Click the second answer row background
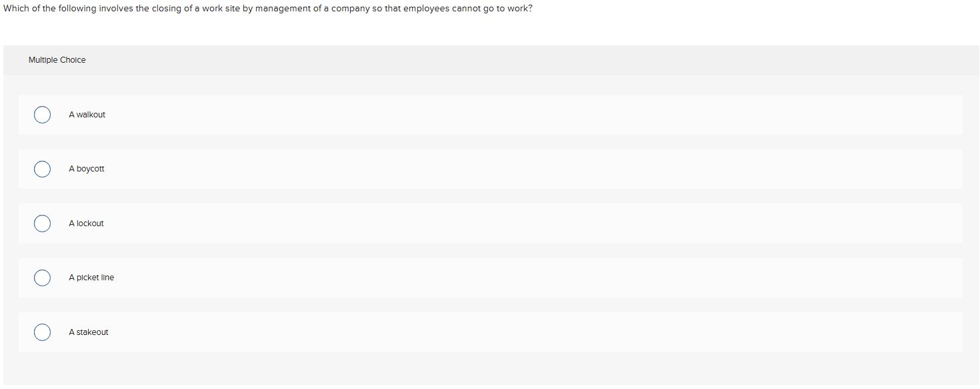The height and width of the screenshot is (389, 980). [x=467, y=169]
